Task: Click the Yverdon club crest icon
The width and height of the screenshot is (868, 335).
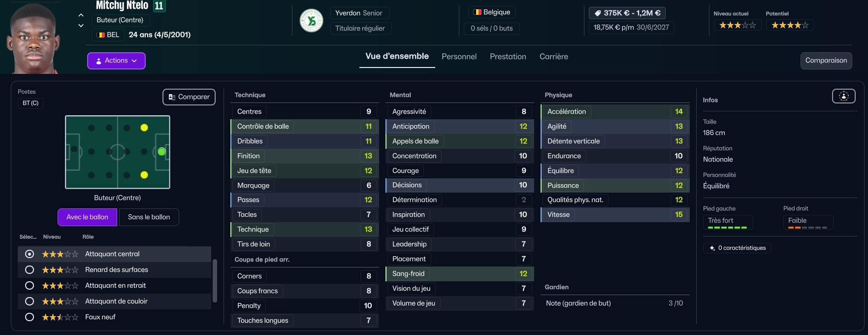Action: (x=311, y=21)
